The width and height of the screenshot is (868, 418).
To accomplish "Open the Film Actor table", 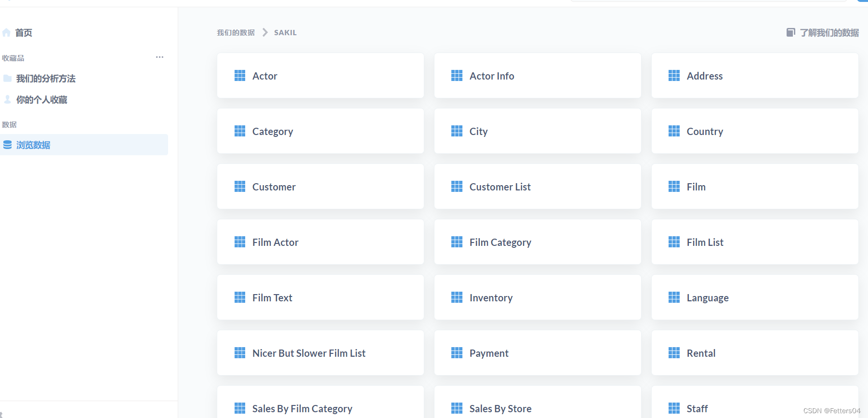I will pos(320,242).
